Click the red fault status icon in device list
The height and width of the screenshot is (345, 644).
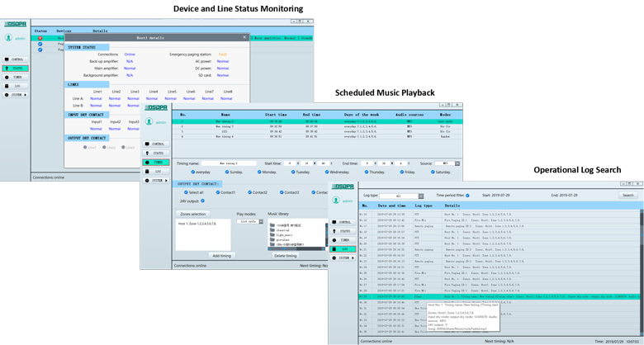click(40, 38)
